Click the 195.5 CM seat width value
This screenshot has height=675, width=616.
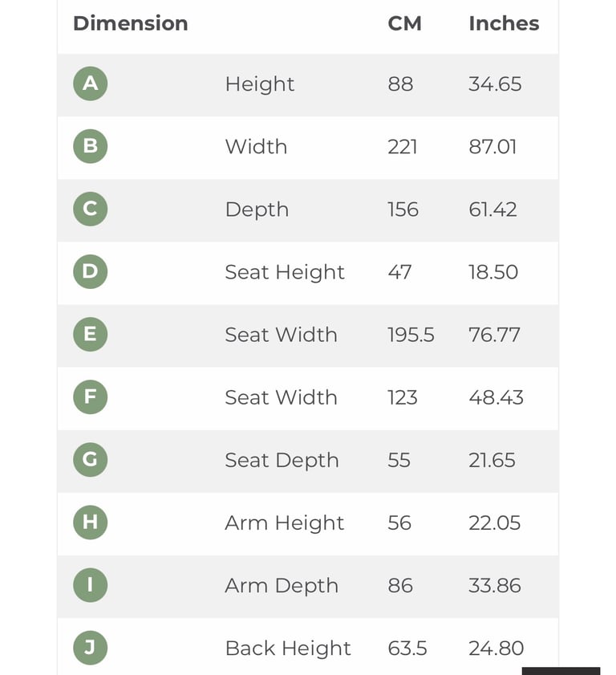(411, 335)
